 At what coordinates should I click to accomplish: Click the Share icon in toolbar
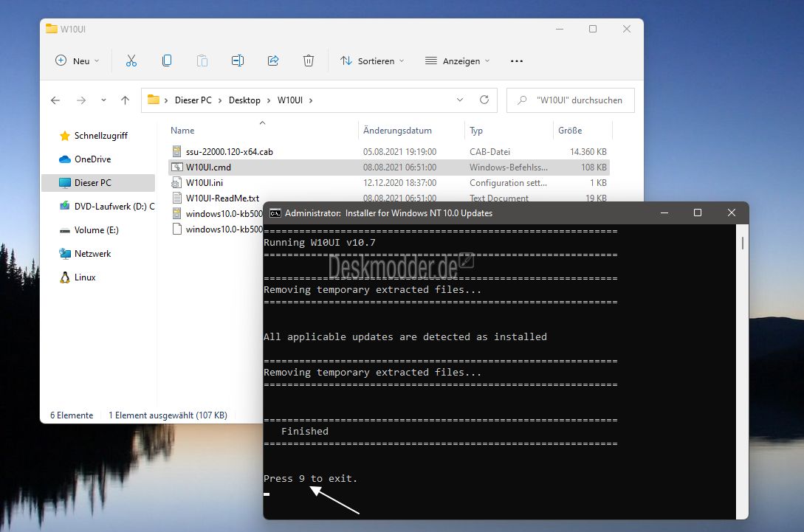coord(273,61)
